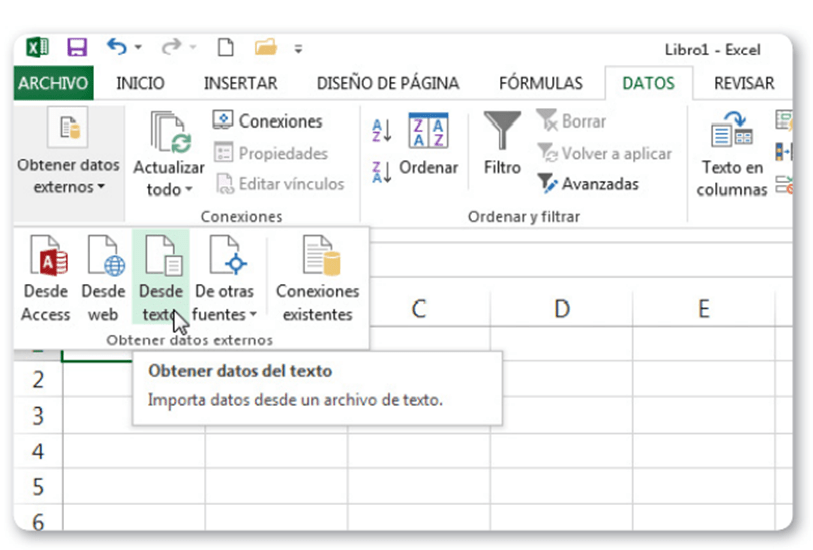Screen dimensions: 813x550
Task: Sort ascending A to Z icon
Action: coord(382,130)
